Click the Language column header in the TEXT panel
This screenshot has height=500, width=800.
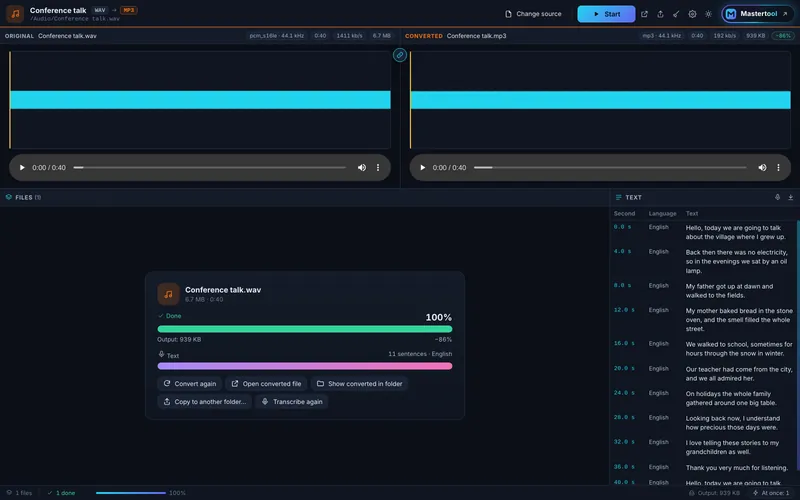click(x=662, y=213)
